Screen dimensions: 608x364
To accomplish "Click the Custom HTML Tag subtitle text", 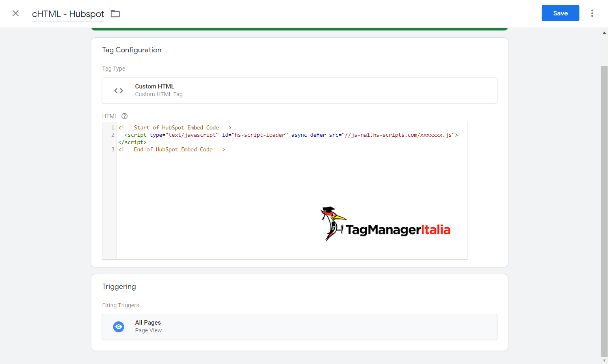I will point(159,94).
